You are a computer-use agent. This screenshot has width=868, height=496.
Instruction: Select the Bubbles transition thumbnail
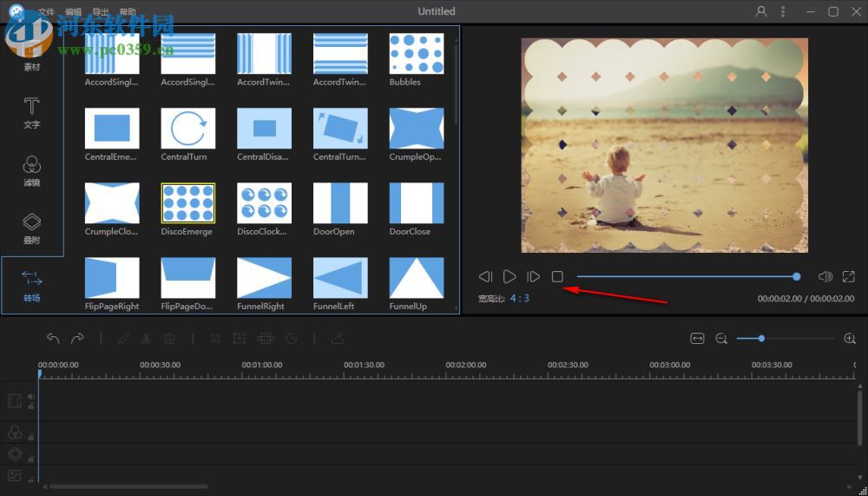[x=404, y=54]
